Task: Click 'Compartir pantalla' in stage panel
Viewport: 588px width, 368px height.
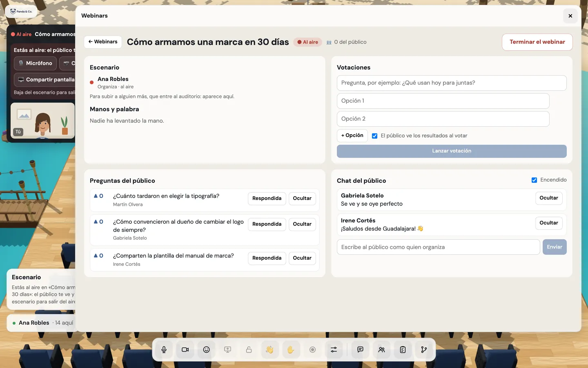Action: click(45, 80)
